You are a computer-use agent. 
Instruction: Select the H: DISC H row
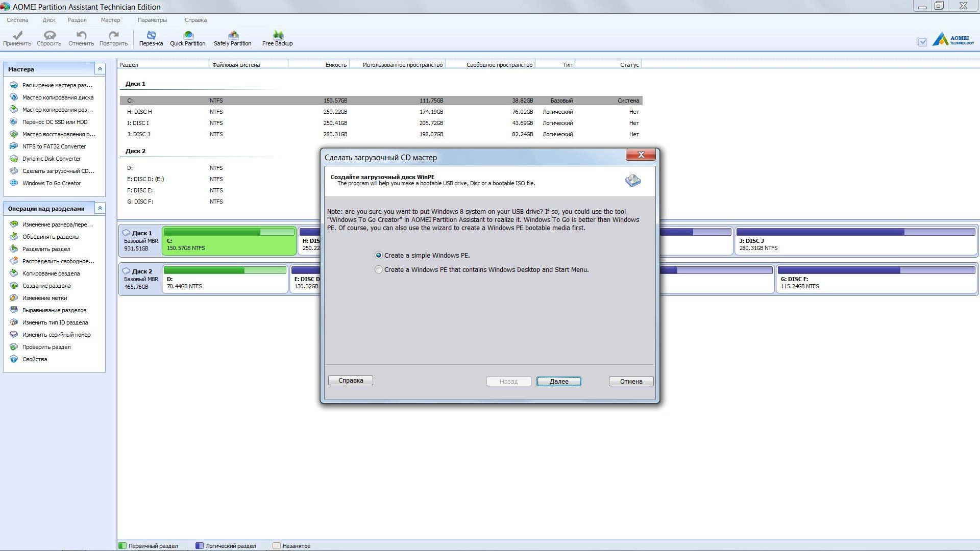[x=381, y=112]
